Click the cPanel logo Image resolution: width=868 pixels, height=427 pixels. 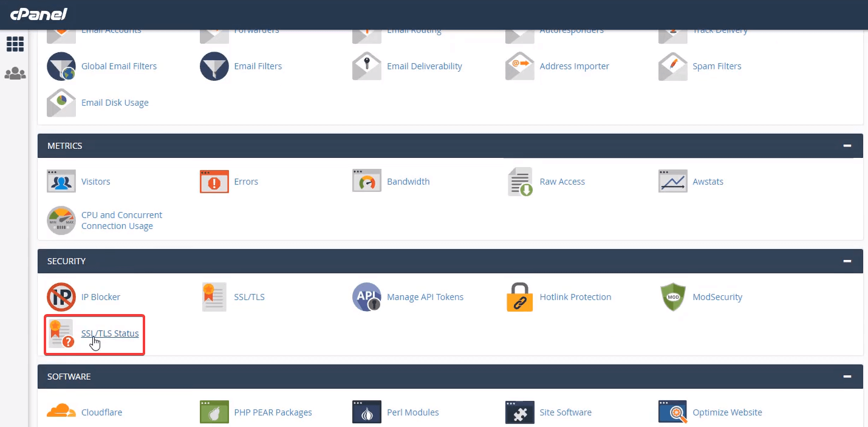(38, 14)
